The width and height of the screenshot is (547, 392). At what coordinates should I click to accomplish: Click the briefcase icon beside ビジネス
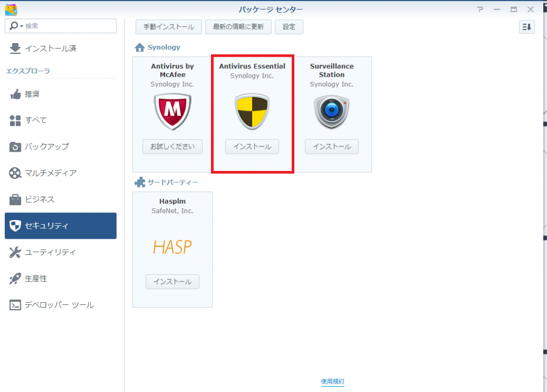click(15, 200)
